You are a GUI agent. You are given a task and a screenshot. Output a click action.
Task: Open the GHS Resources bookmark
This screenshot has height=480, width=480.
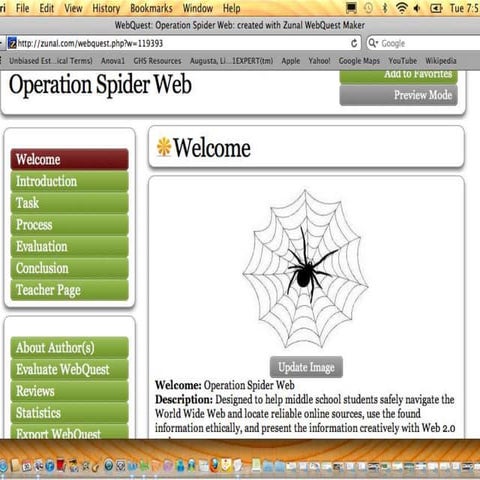(157, 61)
